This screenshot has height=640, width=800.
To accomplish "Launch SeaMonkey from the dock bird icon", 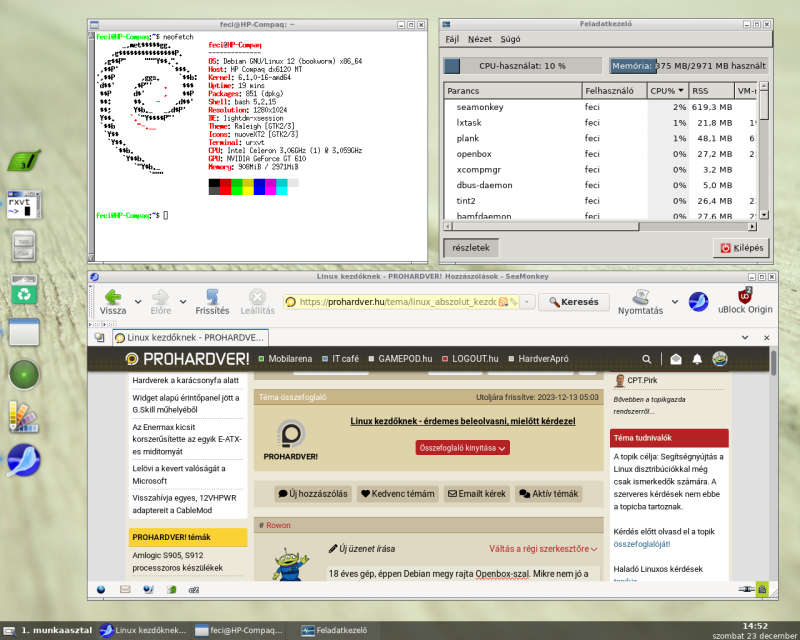I will click(x=24, y=460).
